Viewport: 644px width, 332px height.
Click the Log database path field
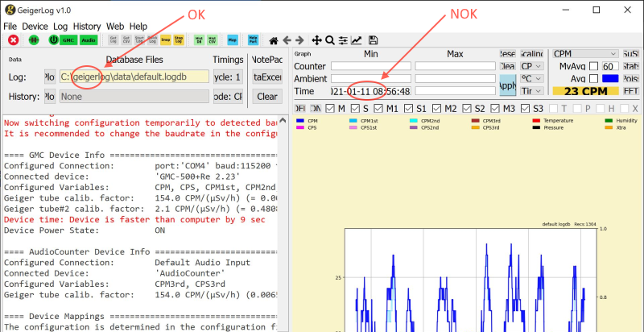point(134,77)
